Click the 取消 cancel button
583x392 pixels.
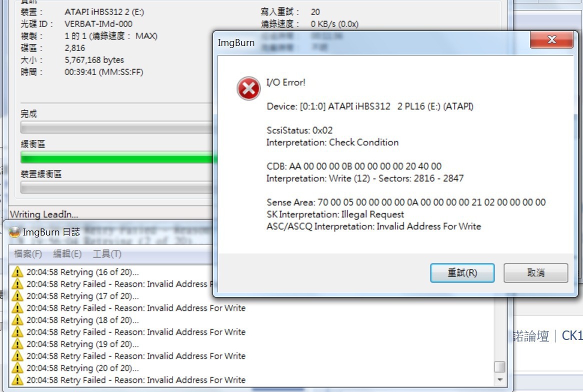click(x=536, y=273)
